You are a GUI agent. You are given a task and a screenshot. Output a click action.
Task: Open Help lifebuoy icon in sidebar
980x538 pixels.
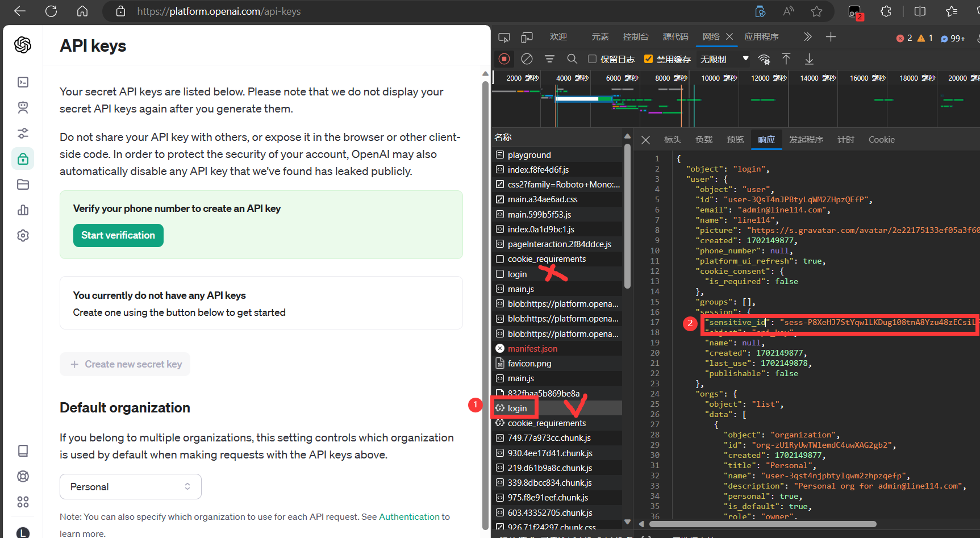click(23, 476)
